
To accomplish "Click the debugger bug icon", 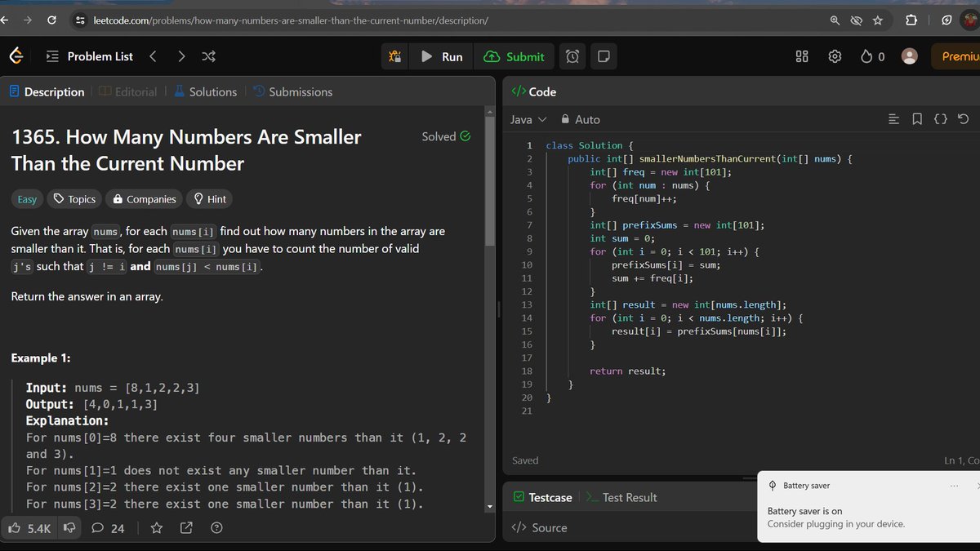I will [395, 56].
